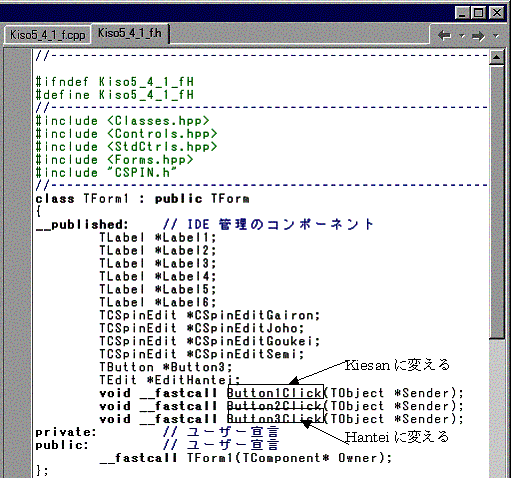This screenshot has height=478, width=511.
Task: Click the TLabel *Label2; line
Action: tap(158, 251)
